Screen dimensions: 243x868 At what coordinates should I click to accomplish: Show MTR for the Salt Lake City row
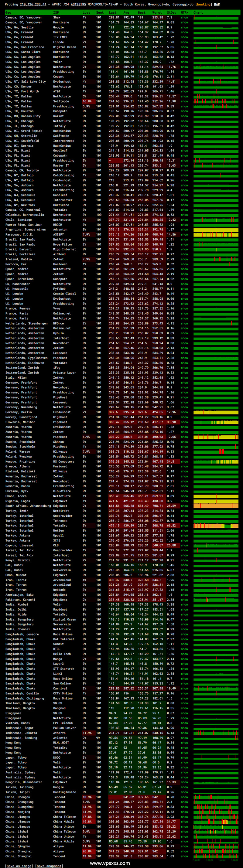(184, 82)
